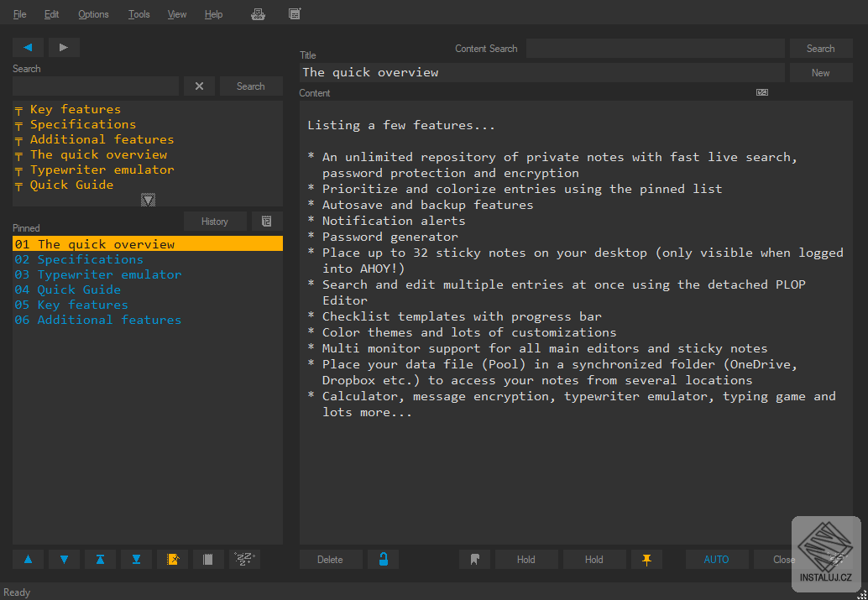Expand the search results list downward arrow
This screenshot has height=600, width=868.
pyautogui.click(x=148, y=200)
